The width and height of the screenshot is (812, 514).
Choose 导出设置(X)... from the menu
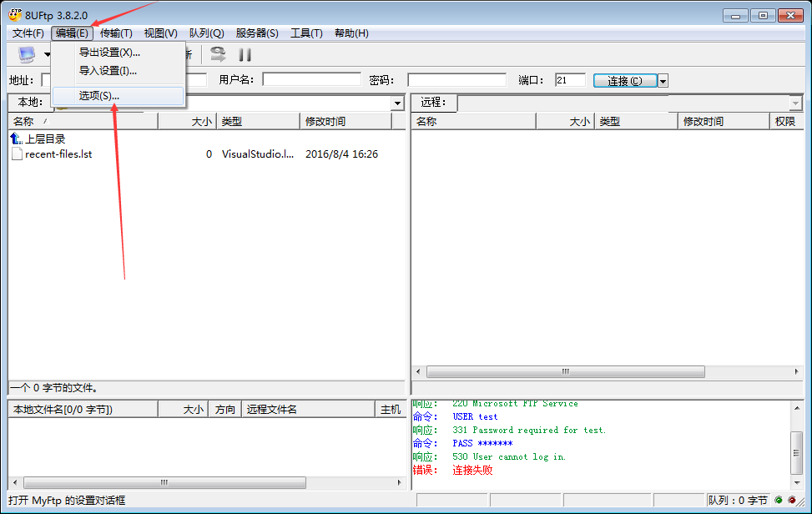[x=109, y=53]
